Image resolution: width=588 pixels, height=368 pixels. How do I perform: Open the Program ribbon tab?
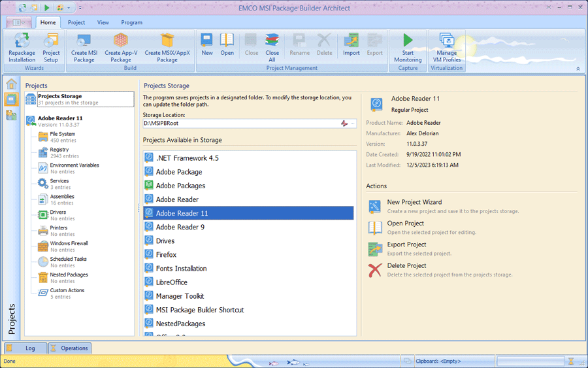tap(131, 22)
